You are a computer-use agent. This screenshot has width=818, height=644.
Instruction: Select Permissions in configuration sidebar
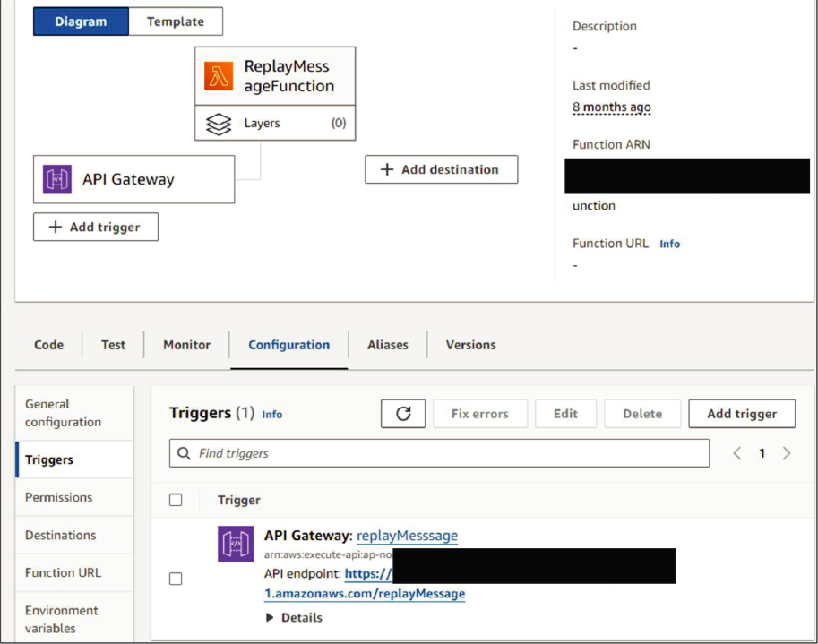point(58,497)
